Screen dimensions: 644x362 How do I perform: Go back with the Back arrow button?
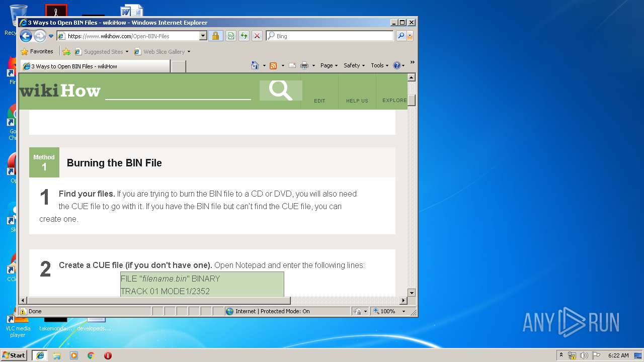(26, 36)
